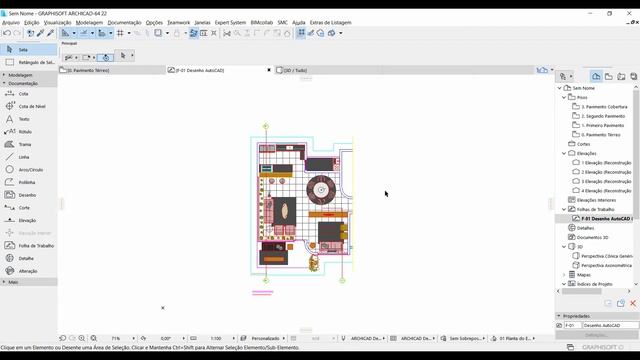Open the tab overview icon at tab bar end
The image size is (640, 360).
542,70
